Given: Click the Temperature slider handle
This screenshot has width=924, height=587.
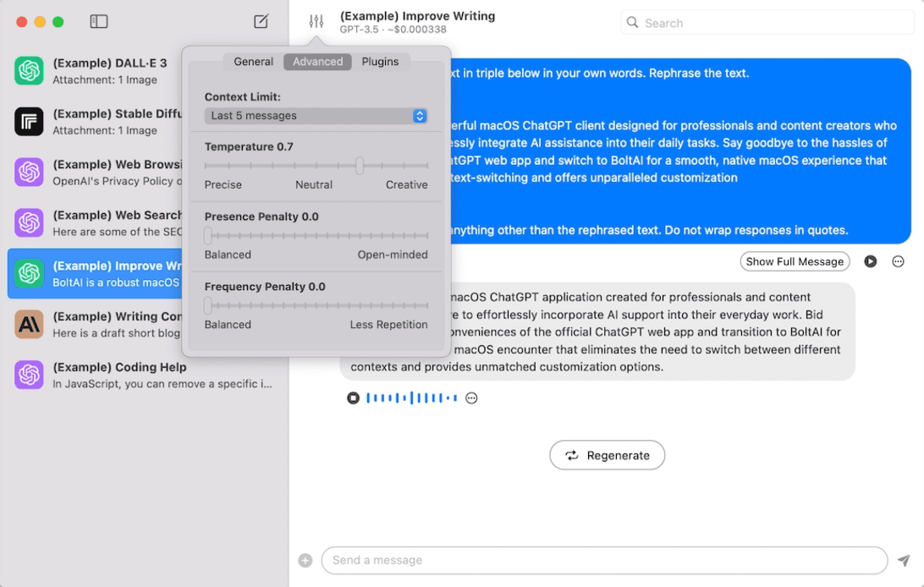Looking at the screenshot, I should point(360,166).
